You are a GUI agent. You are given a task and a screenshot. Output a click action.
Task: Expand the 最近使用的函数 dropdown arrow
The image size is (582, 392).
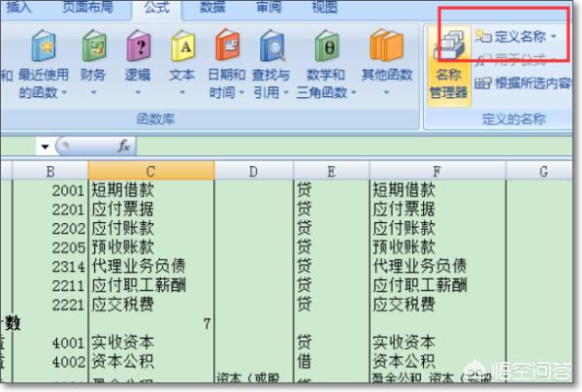coord(64,92)
